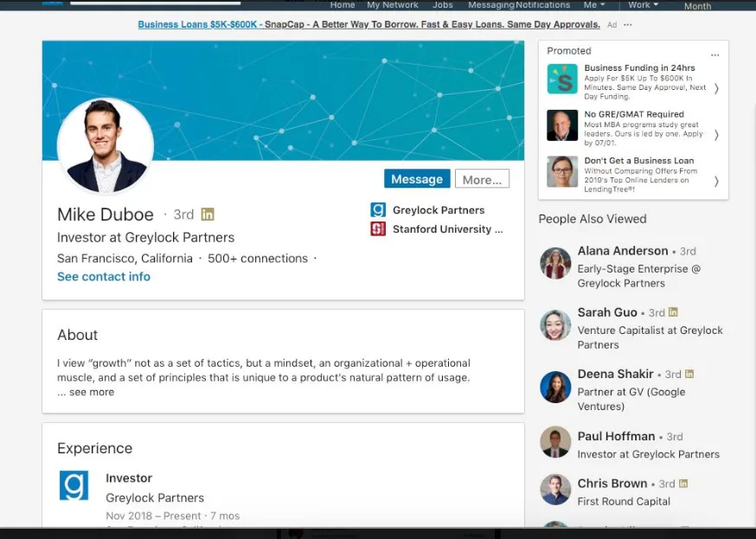Click the Message button
Image resolution: width=756 pixels, height=539 pixels.
coord(417,179)
